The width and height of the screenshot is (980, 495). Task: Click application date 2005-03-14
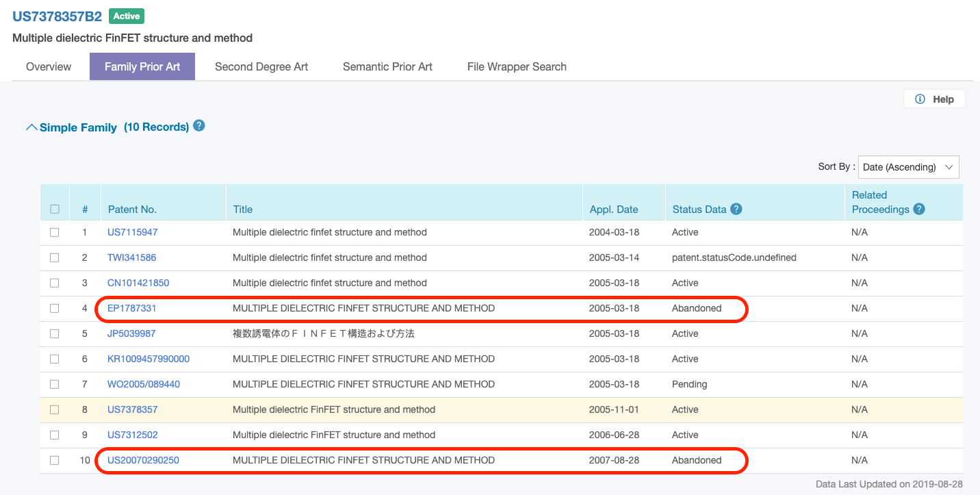point(614,257)
